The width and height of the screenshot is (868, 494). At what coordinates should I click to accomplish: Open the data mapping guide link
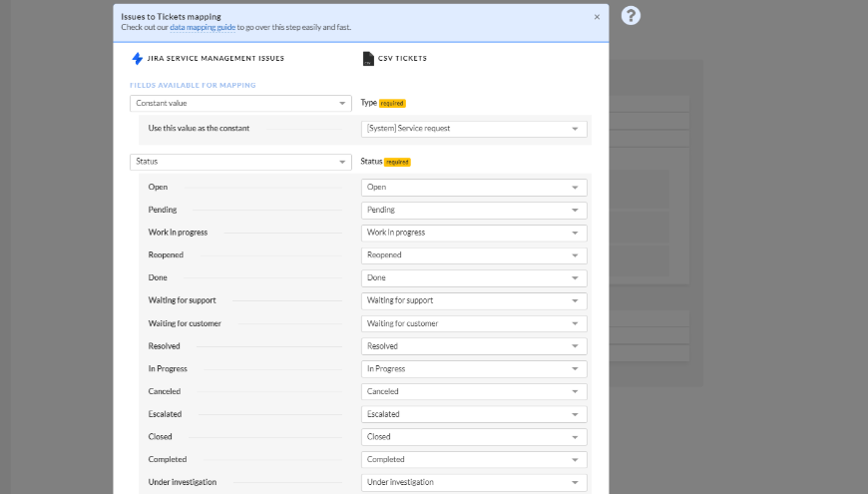pos(202,27)
